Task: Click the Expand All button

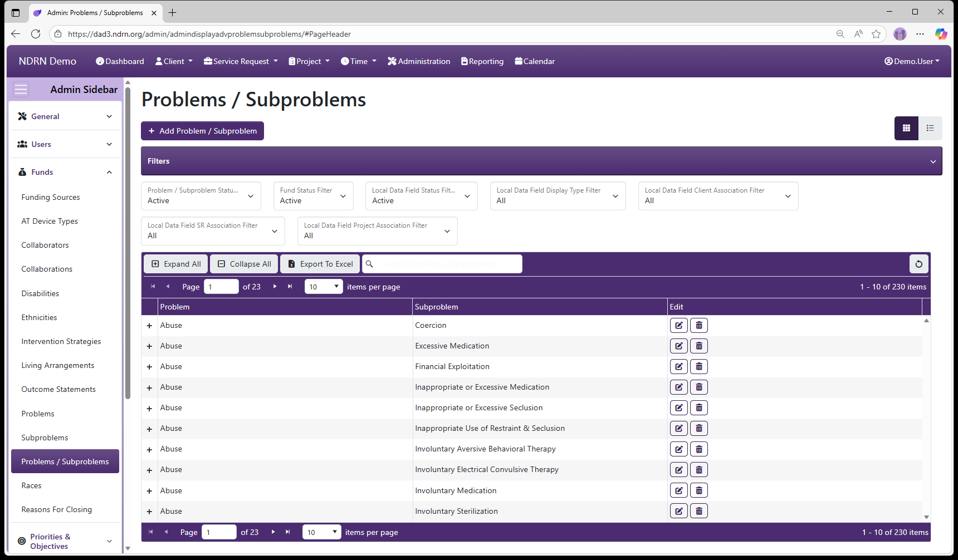Action: coord(176,264)
